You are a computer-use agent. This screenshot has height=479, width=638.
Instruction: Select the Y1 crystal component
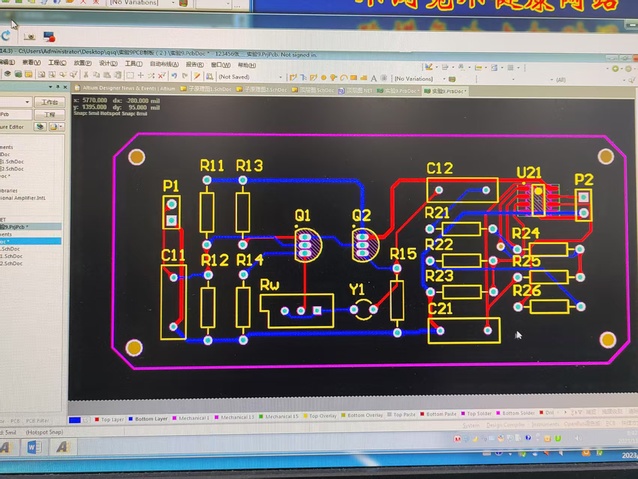click(365, 310)
